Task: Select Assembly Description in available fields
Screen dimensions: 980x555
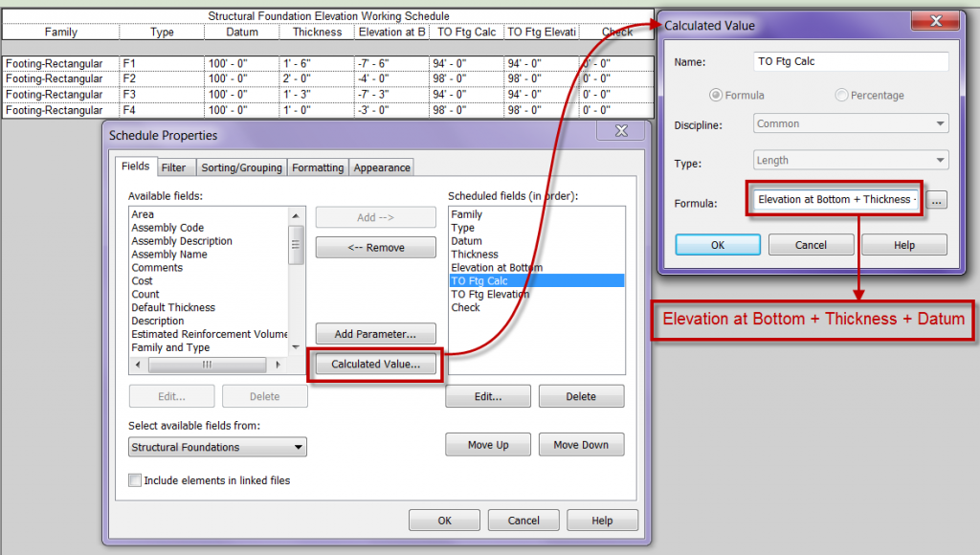Action: (181, 240)
